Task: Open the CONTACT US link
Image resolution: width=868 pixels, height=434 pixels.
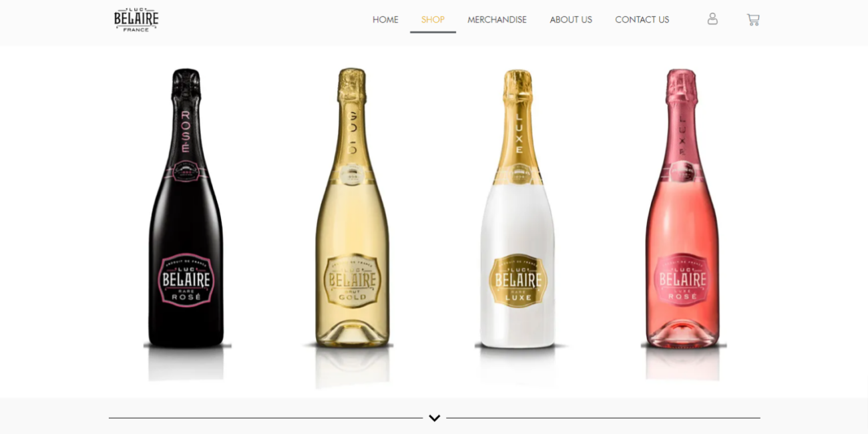Action: 642,19
